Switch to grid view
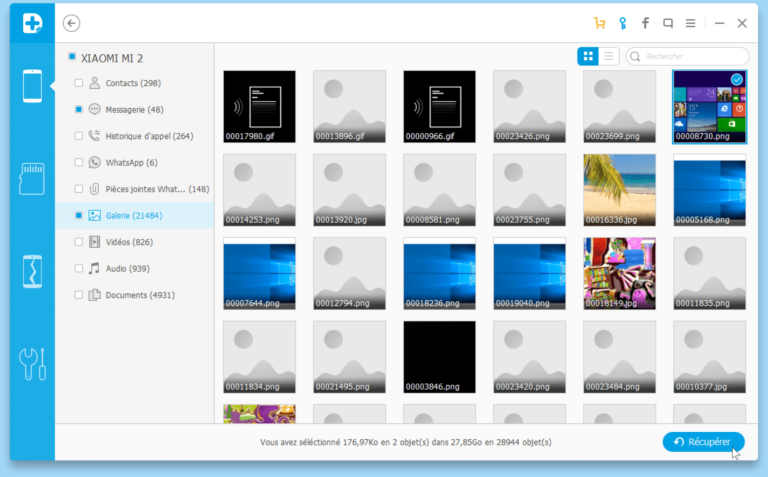The height and width of the screenshot is (477, 768). (588, 57)
